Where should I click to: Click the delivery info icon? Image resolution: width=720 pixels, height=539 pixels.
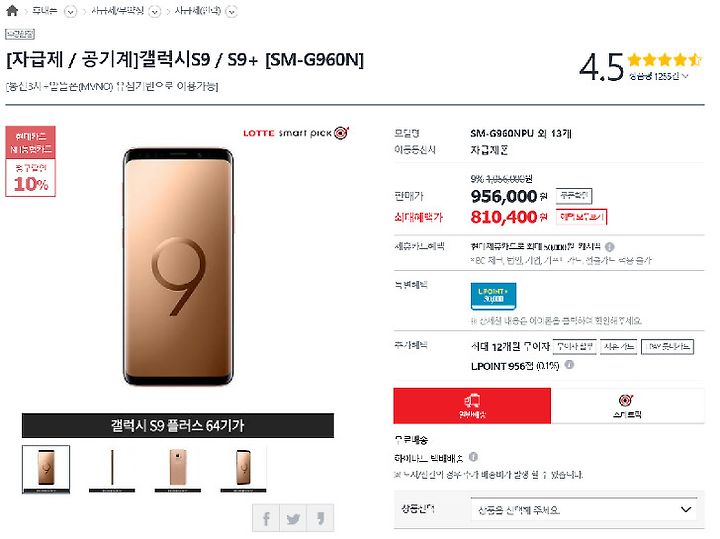click(473, 457)
